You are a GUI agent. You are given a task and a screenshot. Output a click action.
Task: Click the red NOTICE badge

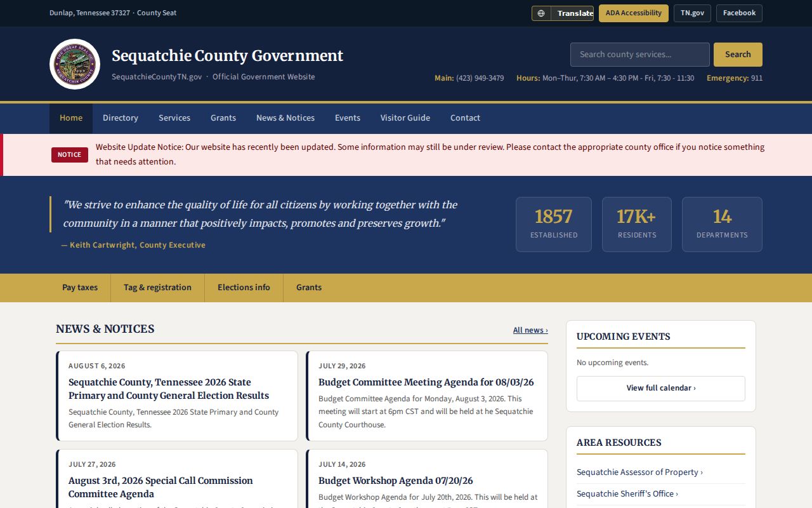(x=70, y=155)
